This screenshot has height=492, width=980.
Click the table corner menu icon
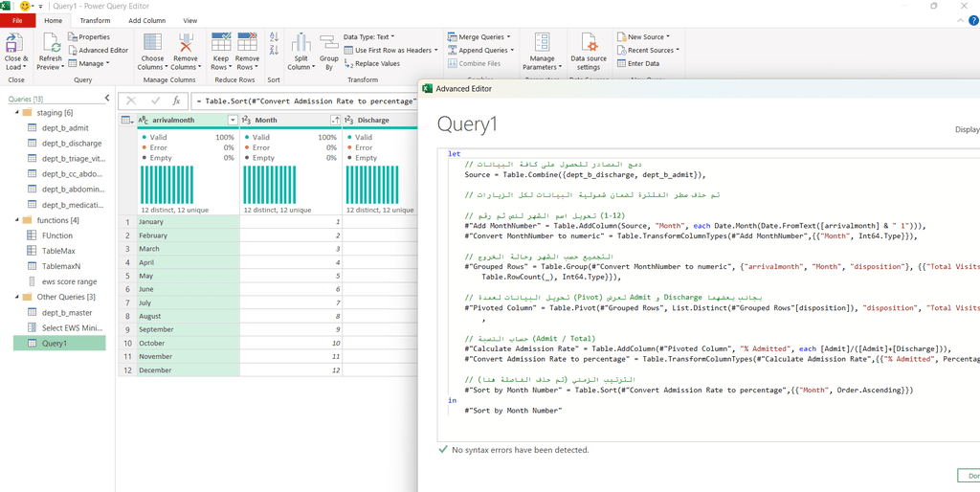pos(125,120)
